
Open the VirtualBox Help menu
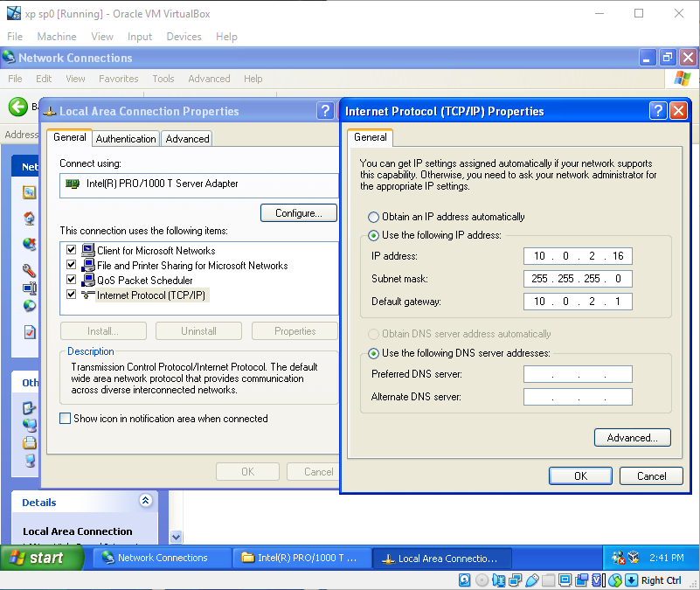(226, 37)
